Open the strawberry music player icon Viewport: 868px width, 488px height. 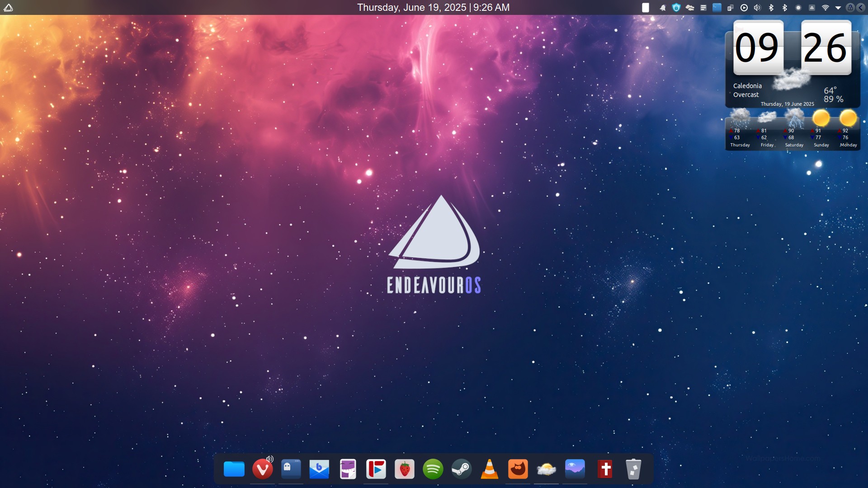point(405,469)
